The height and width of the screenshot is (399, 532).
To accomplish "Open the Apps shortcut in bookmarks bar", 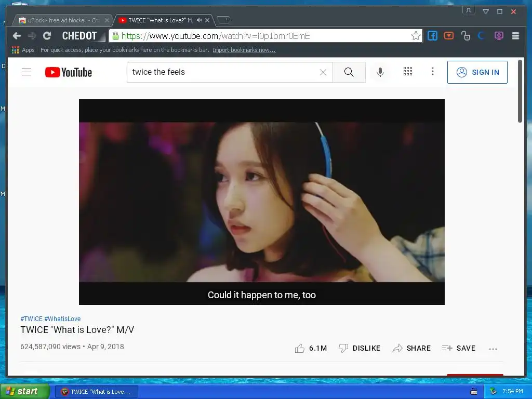I will pyautogui.click(x=23, y=50).
